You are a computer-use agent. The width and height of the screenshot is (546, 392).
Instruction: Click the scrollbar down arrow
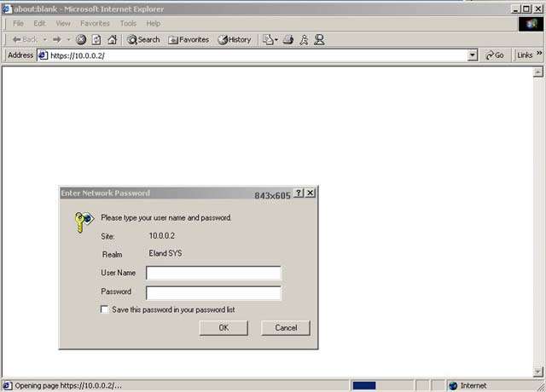(538, 372)
